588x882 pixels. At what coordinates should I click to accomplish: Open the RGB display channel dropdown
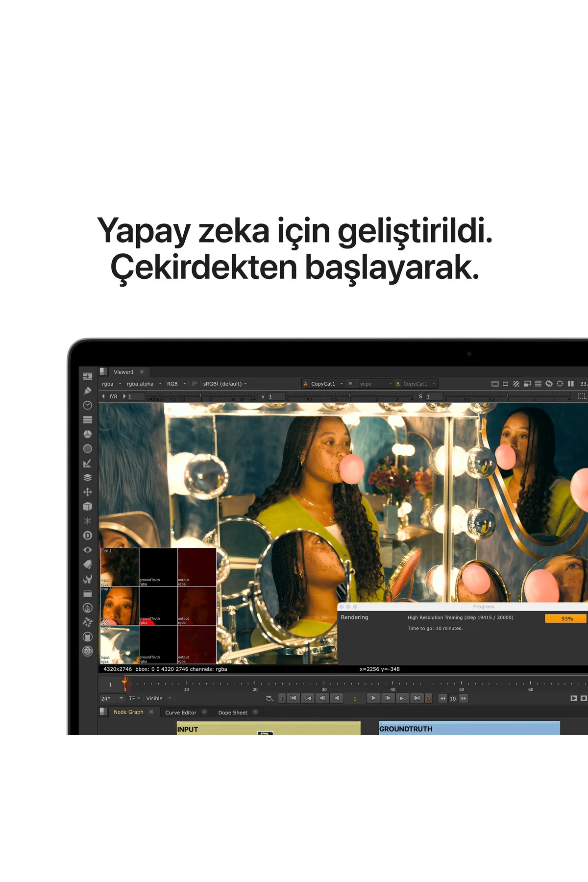[176, 384]
